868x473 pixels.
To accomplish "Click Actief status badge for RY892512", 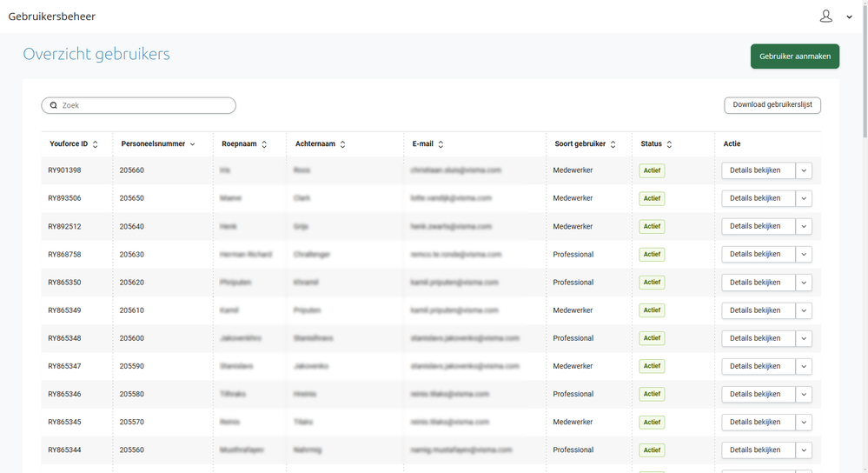I will (652, 226).
